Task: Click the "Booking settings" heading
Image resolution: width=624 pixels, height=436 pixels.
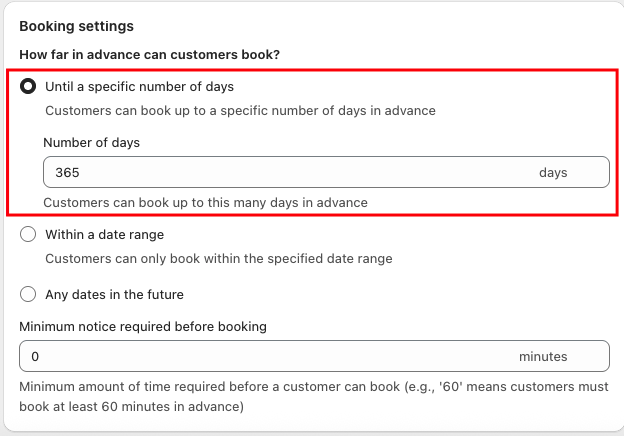Action: click(x=76, y=26)
